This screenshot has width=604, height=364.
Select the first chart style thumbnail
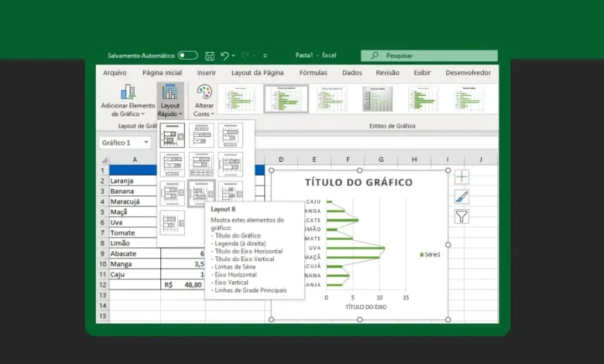(x=240, y=99)
